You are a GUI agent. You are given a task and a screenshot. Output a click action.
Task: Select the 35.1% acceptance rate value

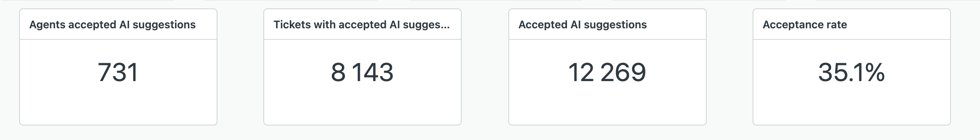point(851,72)
